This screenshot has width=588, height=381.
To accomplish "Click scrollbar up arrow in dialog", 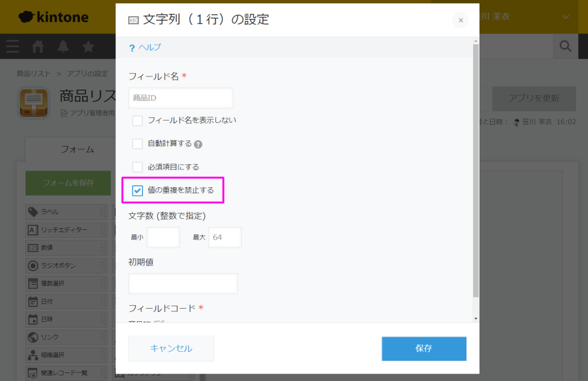I will coord(476,41).
